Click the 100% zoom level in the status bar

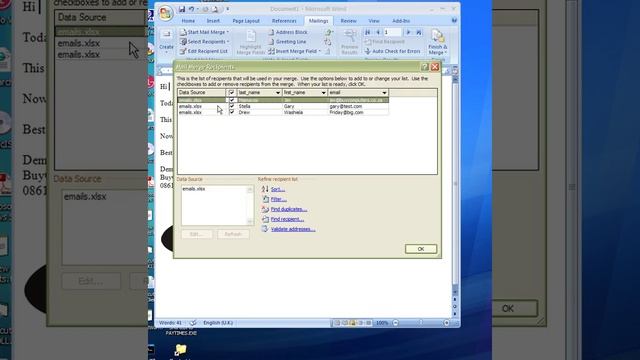pyautogui.click(x=382, y=323)
